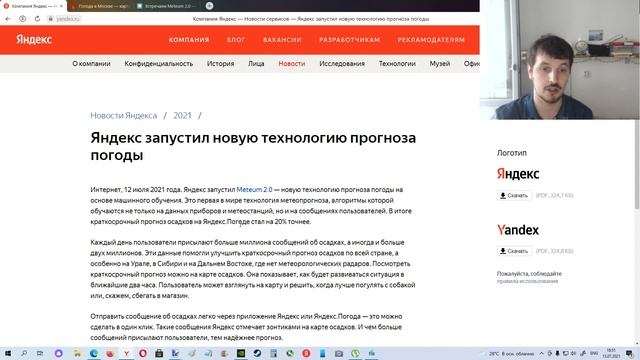The height and width of the screenshot is (360, 640).
Task: Click the white Яндекс logo in header
Action: click(34, 40)
